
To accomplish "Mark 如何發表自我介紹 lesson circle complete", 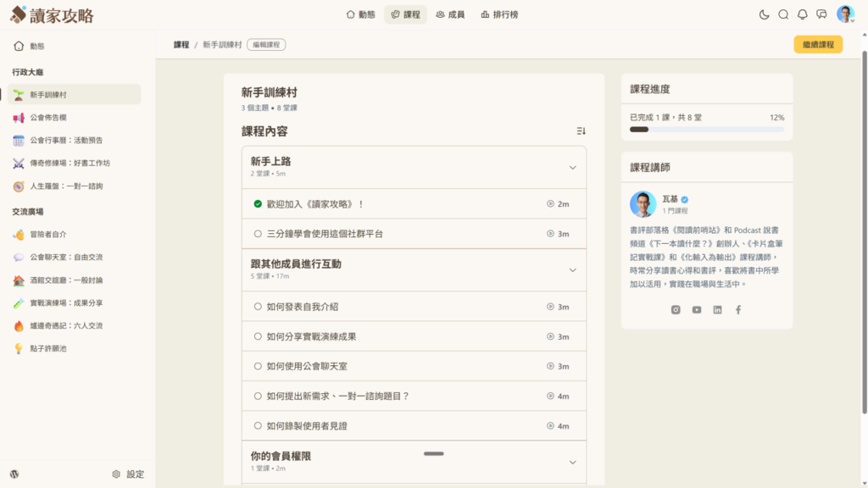I will (x=258, y=307).
